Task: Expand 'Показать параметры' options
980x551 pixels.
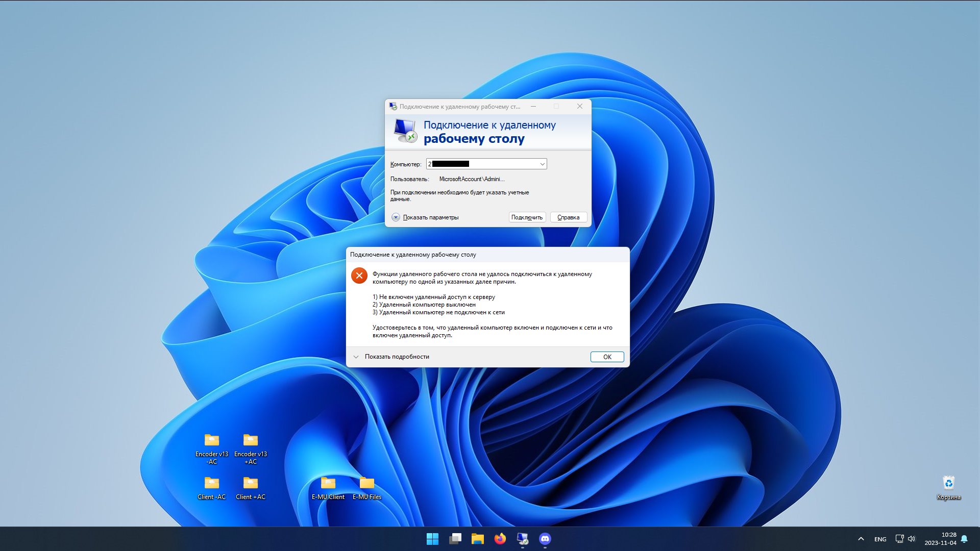Action: pyautogui.click(x=425, y=217)
